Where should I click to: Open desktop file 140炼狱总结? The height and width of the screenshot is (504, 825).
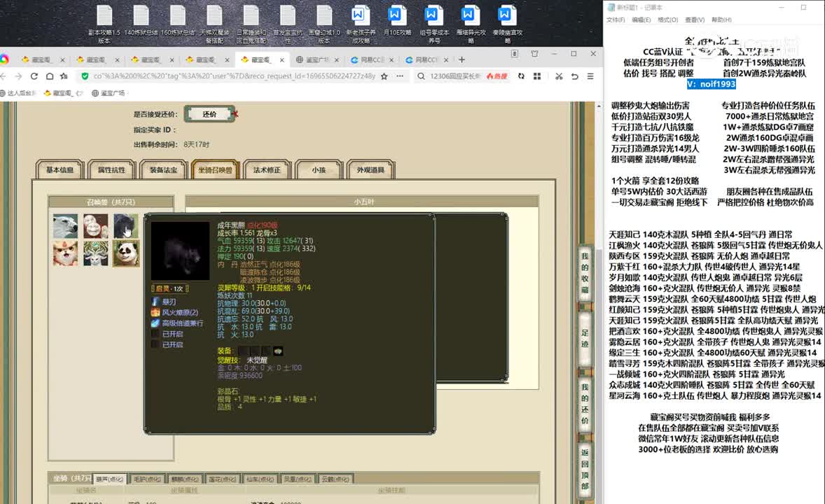coord(141,21)
